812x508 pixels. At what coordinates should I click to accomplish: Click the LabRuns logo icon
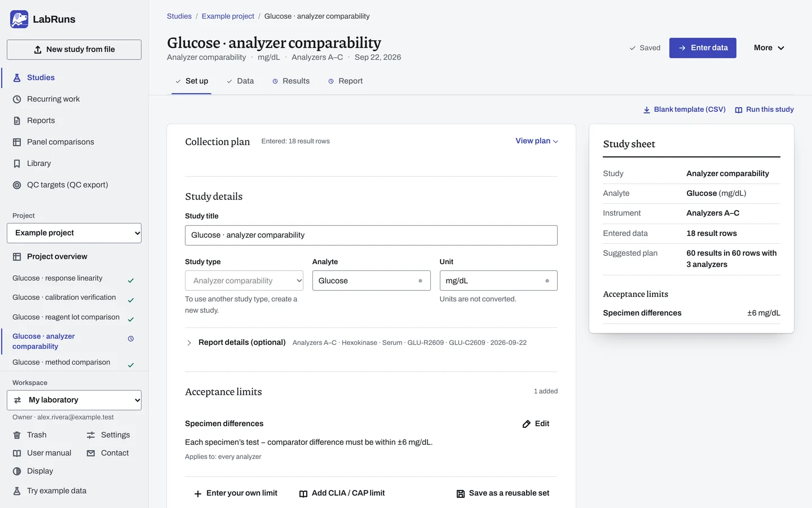[x=19, y=19]
